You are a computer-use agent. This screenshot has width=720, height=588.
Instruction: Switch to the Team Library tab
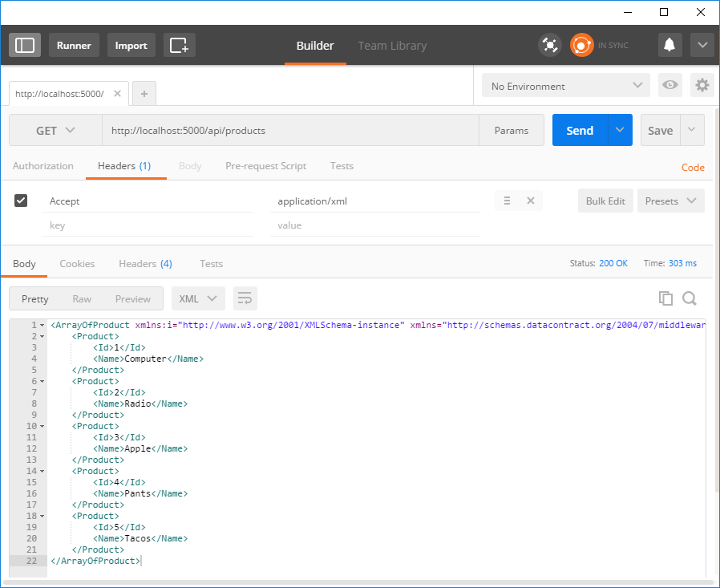click(x=392, y=46)
